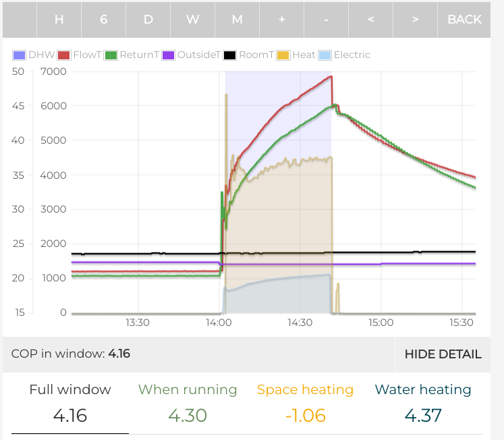Select the 6 hour time window

coord(103,19)
